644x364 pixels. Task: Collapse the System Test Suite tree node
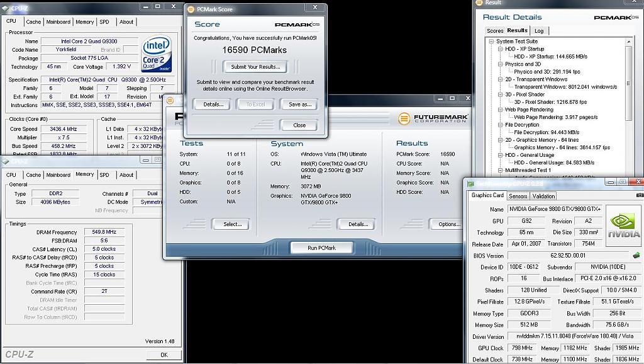coord(491,42)
